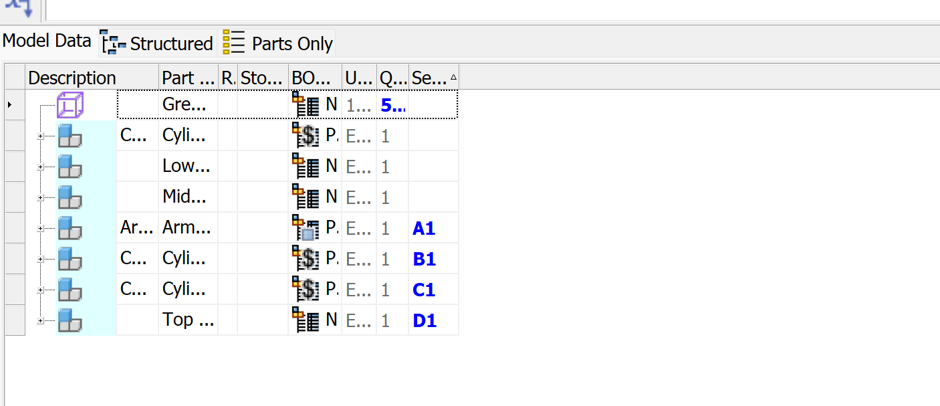This screenshot has width=940, height=406.
Task: Select the part icon in the D1 row
Action: coord(70,320)
